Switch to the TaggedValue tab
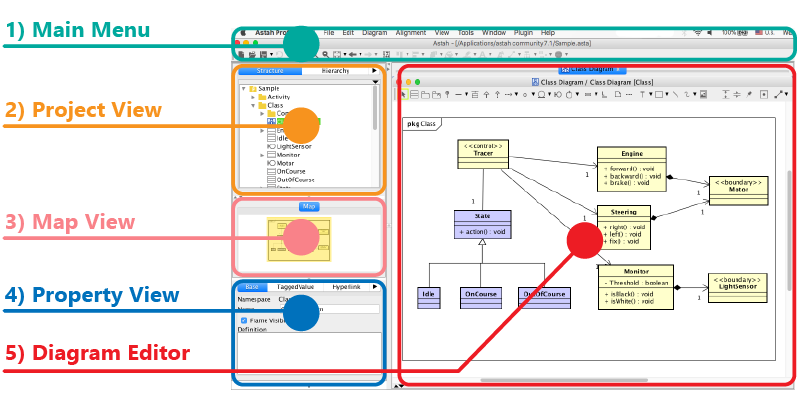Image resolution: width=800 pixels, height=404 pixels. [295, 287]
